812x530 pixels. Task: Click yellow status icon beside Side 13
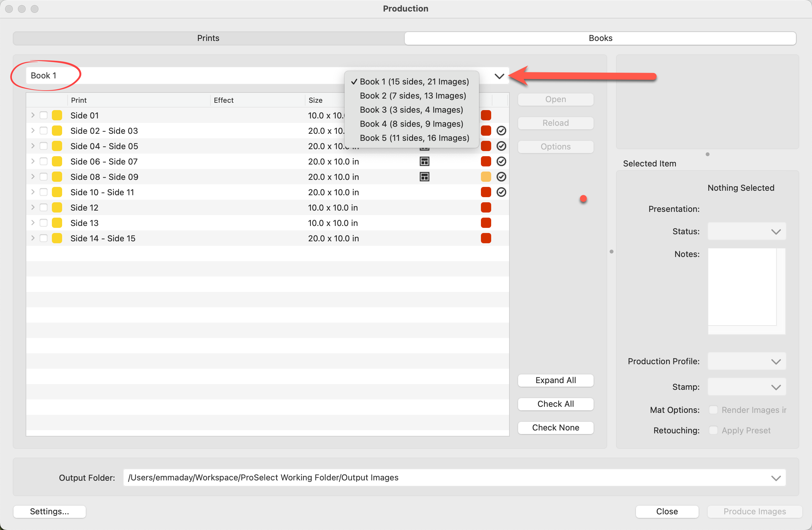point(57,223)
